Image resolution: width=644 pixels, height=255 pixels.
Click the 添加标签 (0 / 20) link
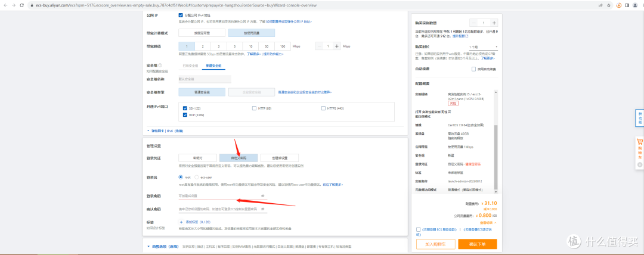(198, 222)
